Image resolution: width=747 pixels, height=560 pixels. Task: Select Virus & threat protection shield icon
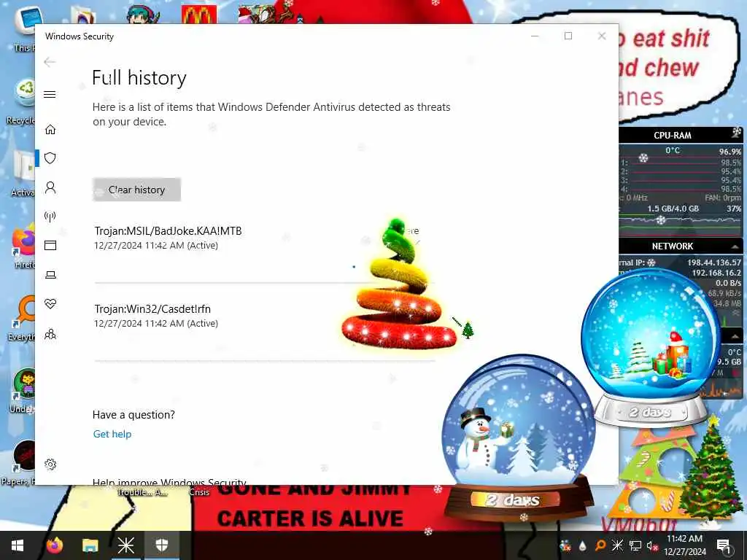(x=50, y=158)
